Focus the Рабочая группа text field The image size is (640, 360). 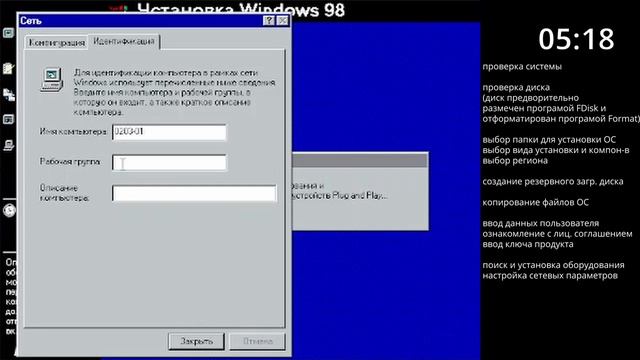[x=169, y=162]
